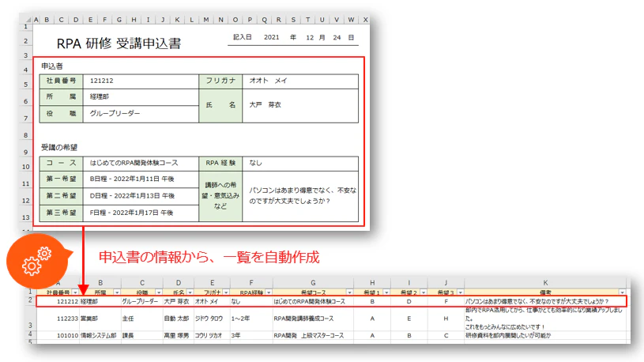Viewport: 644px width, 362px height.
Task: Click 役職 value グループリーダー in the form
Action: (115, 113)
